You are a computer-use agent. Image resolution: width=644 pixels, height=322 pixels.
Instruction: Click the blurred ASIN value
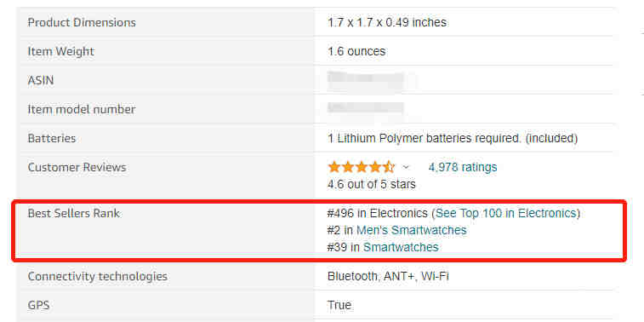tap(366, 78)
